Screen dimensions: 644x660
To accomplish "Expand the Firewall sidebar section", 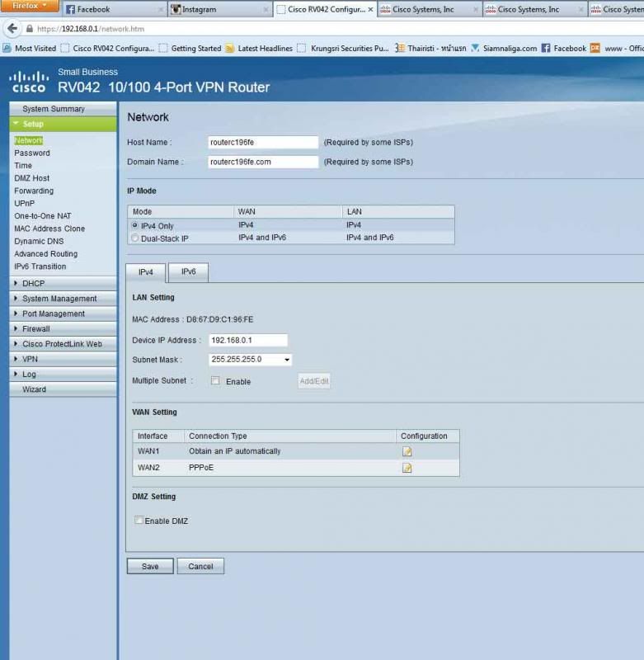I will [35, 329].
